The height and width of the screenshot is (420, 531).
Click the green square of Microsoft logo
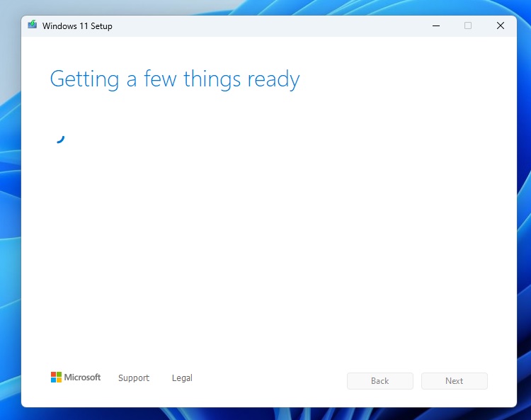click(59, 375)
